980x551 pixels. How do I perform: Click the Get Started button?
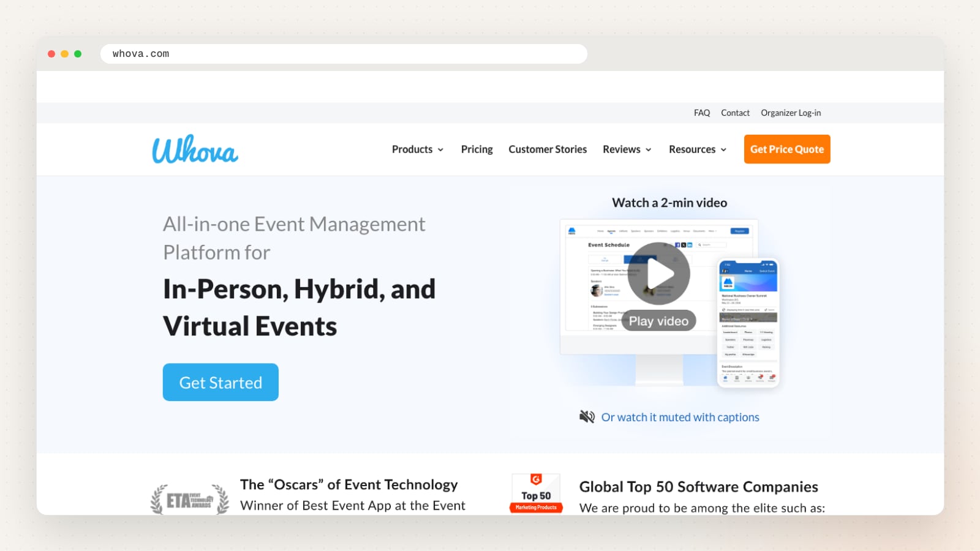point(221,382)
